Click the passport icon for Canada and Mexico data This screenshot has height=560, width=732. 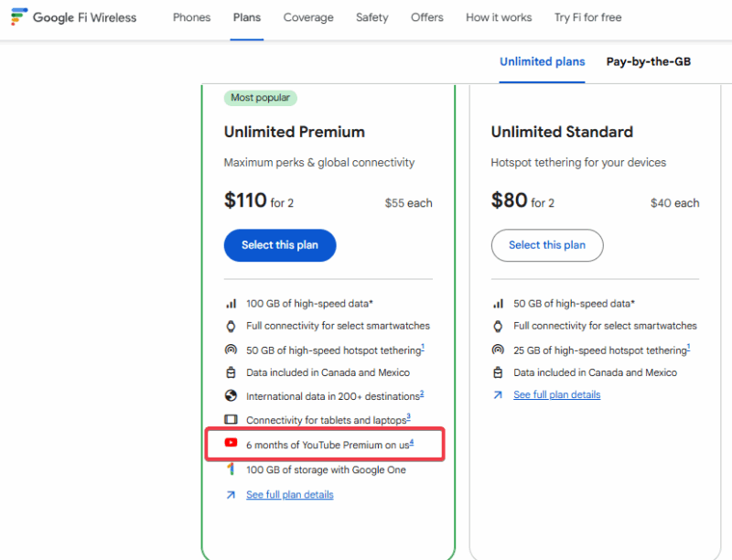[x=231, y=372]
